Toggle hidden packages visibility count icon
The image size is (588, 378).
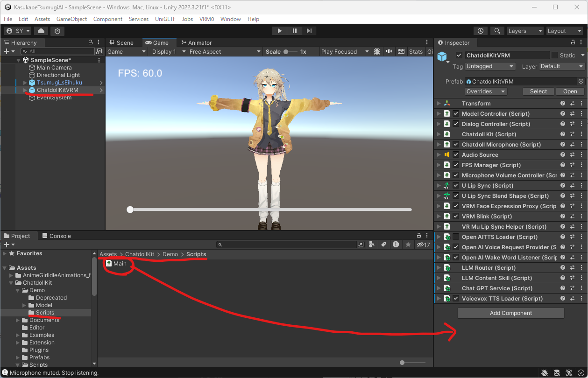coord(424,245)
